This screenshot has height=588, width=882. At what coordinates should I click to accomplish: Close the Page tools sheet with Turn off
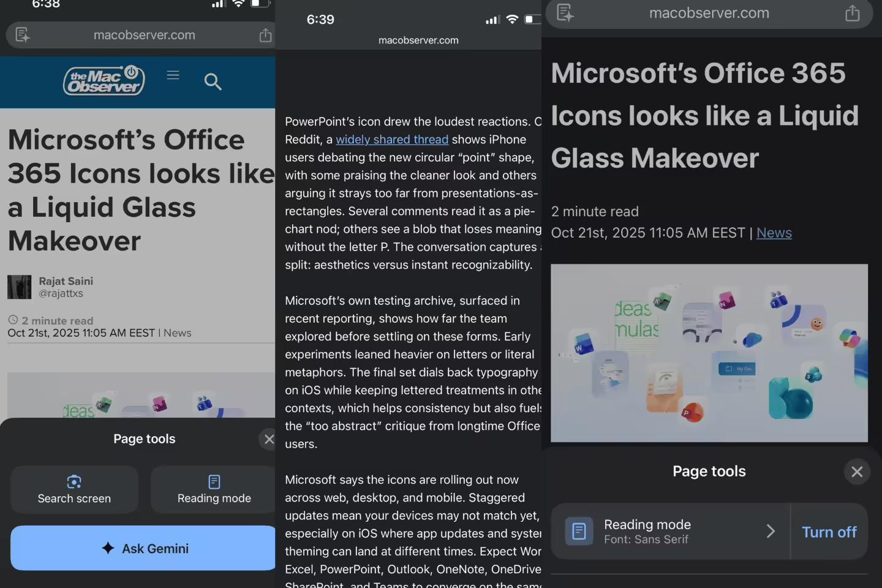click(856, 472)
